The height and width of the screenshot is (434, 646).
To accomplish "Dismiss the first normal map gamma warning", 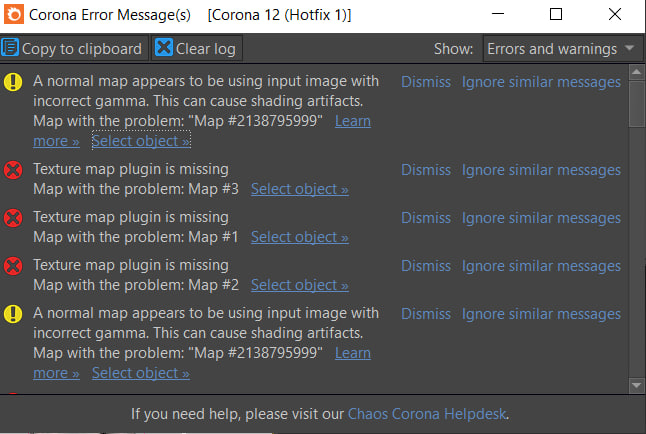I will point(426,82).
